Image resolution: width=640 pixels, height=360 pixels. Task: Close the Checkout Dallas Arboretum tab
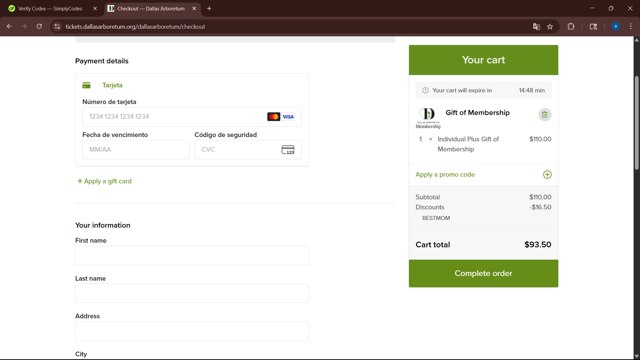coord(194,9)
